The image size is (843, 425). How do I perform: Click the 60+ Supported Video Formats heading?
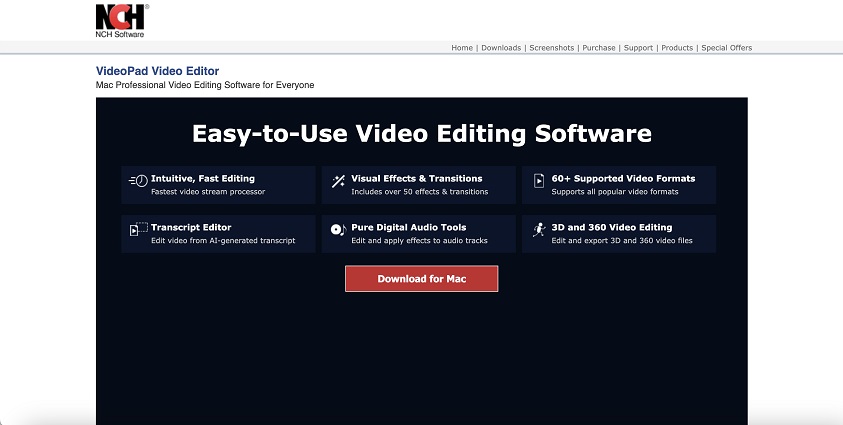coord(623,178)
